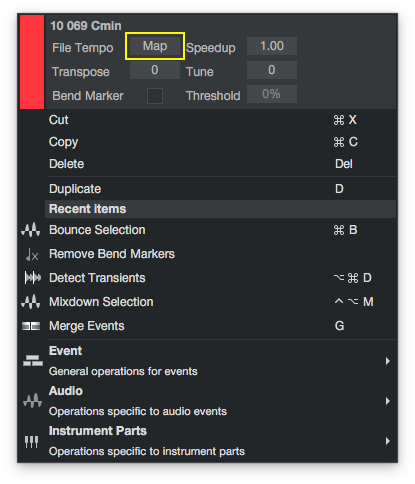This screenshot has height=484, width=415.
Task: Expand the Instrument Parts submenu arrow
Action: pyautogui.click(x=387, y=441)
